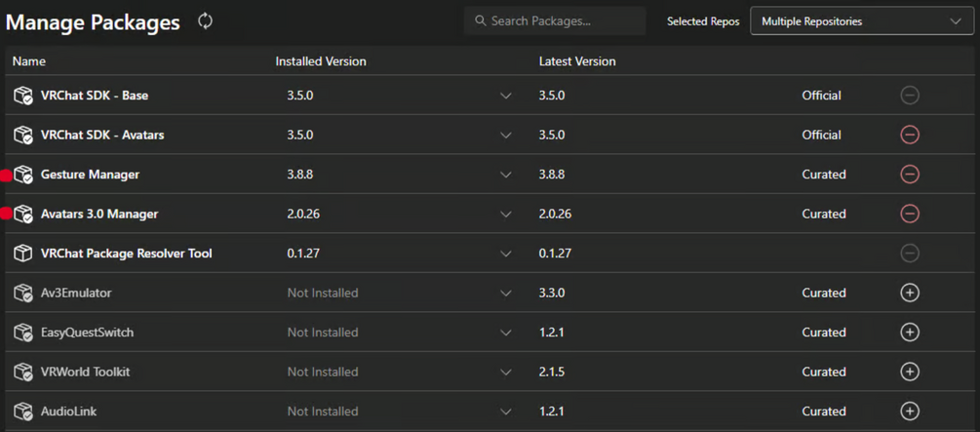The width and height of the screenshot is (980, 432).
Task: Click the Name column header
Action: pos(29,61)
